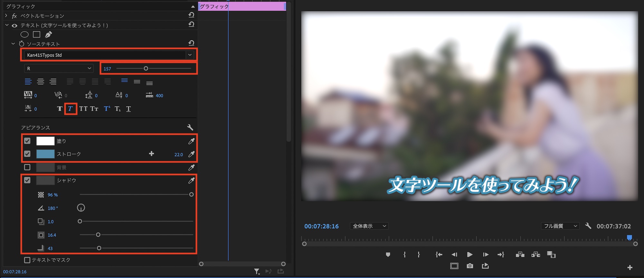Toggle the シャドウ shadow checkbox

point(27,180)
